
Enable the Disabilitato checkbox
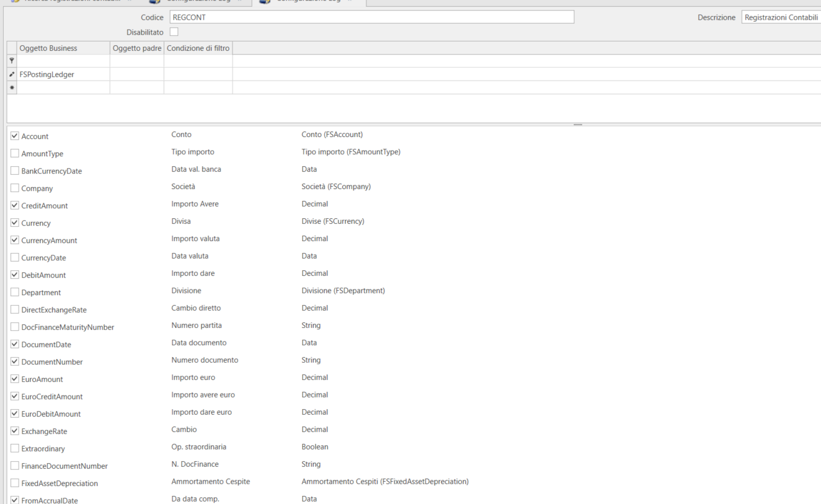[x=174, y=32]
